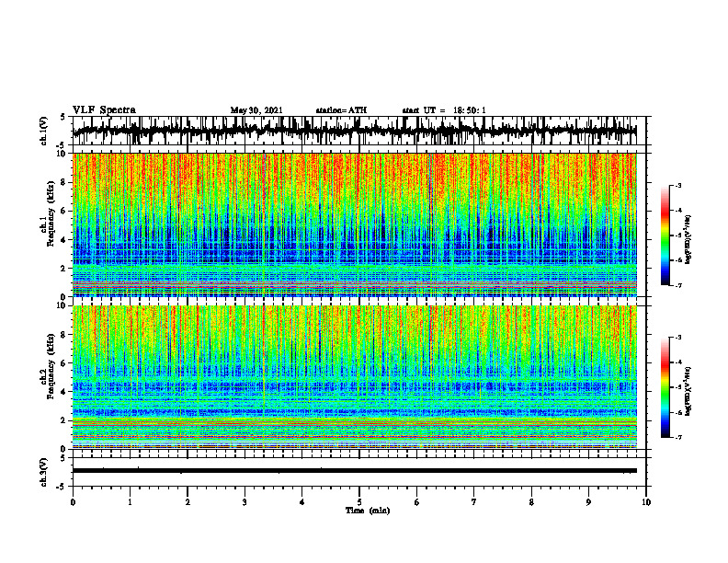Click inside the ch.2 spectrogram panel
Image resolution: width=728 pixels, height=563 pixels.
[355, 377]
